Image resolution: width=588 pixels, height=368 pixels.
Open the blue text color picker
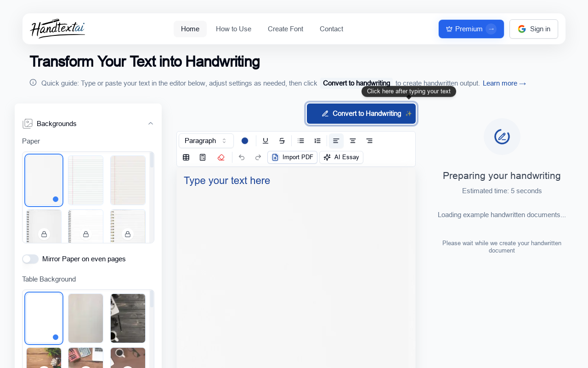tap(245, 141)
